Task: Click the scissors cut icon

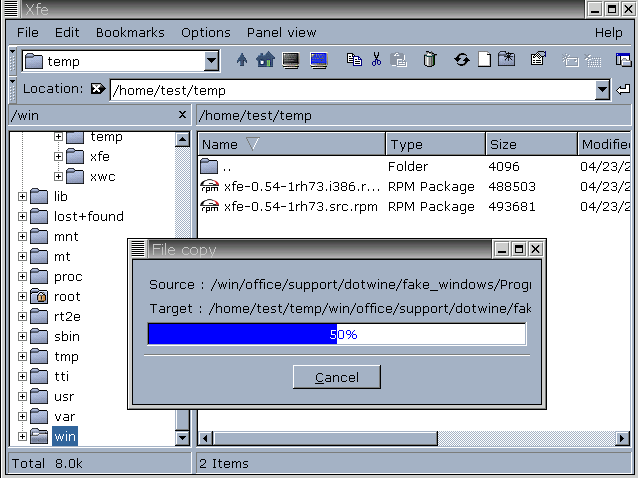Action: [x=376, y=60]
